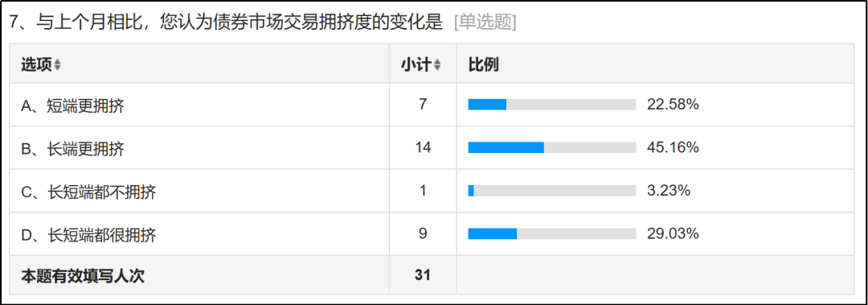Click the 3.23% progress bar
The image size is (868, 305).
(x=552, y=191)
